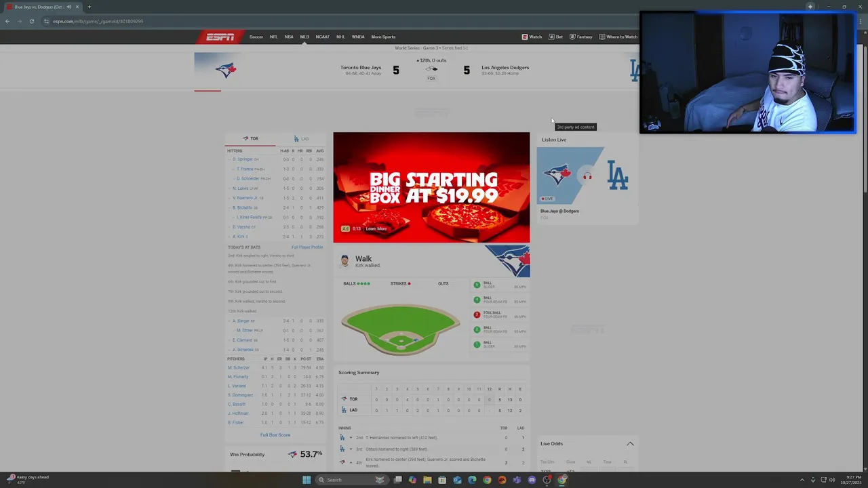Click the pizza dinner box ad video
Screen dimensions: 868x488
(431, 187)
